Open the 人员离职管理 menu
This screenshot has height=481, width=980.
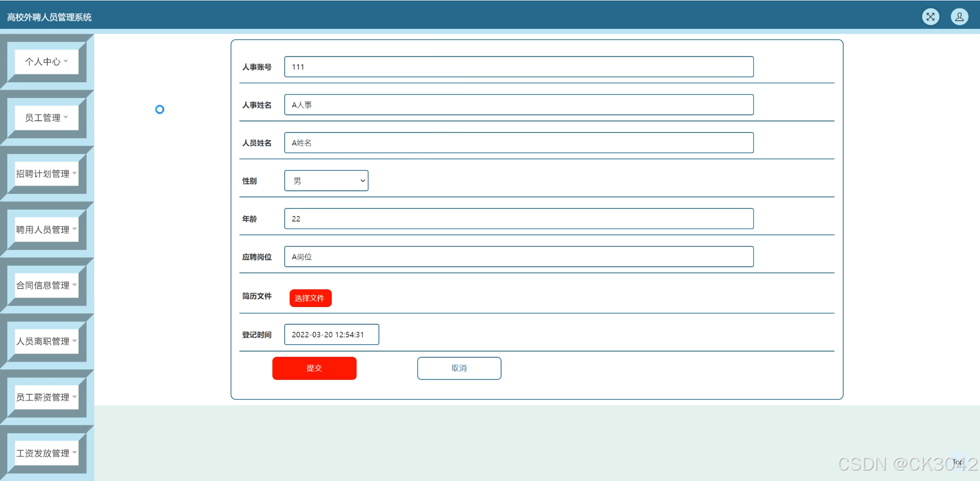coord(47,341)
